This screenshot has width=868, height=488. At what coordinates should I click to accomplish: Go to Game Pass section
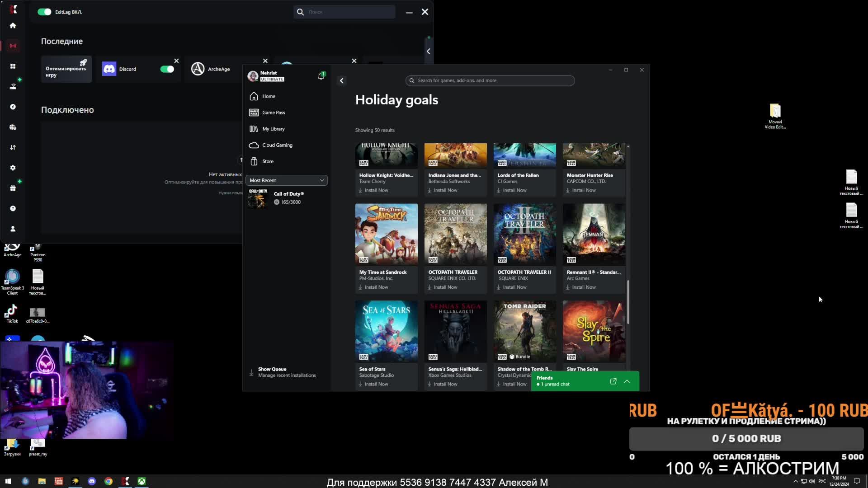[x=273, y=113]
